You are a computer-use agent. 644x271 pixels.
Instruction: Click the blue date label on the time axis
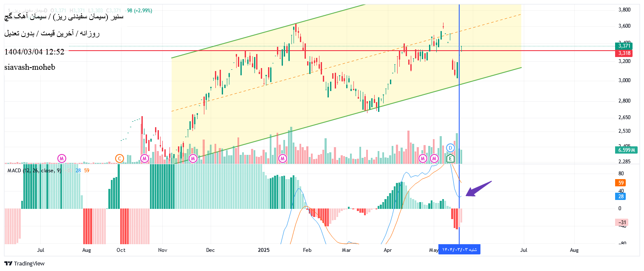tap(459, 249)
